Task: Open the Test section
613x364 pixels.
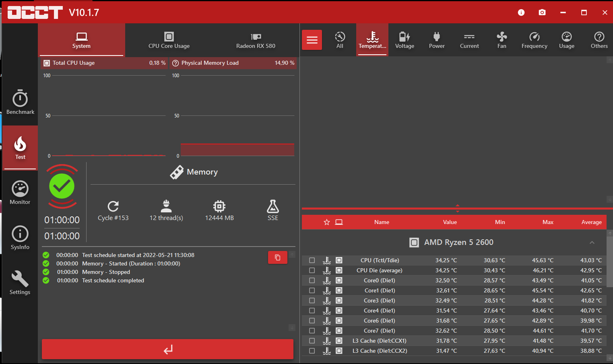Action: point(20,148)
